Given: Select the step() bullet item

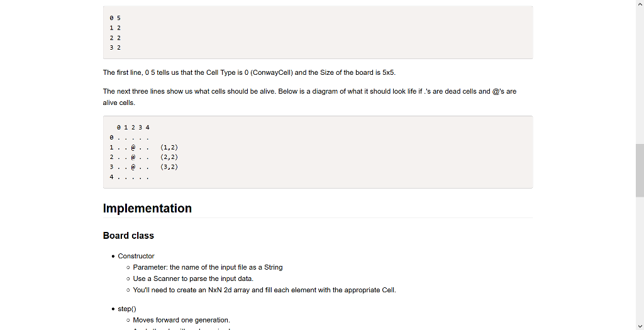Looking at the screenshot, I should coord(127,309).
